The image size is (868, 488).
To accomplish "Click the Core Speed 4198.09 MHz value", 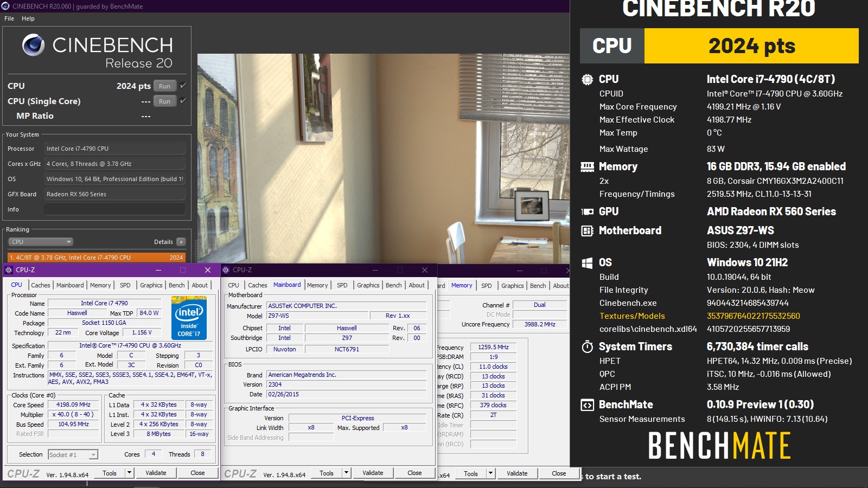I will [74, 404].
